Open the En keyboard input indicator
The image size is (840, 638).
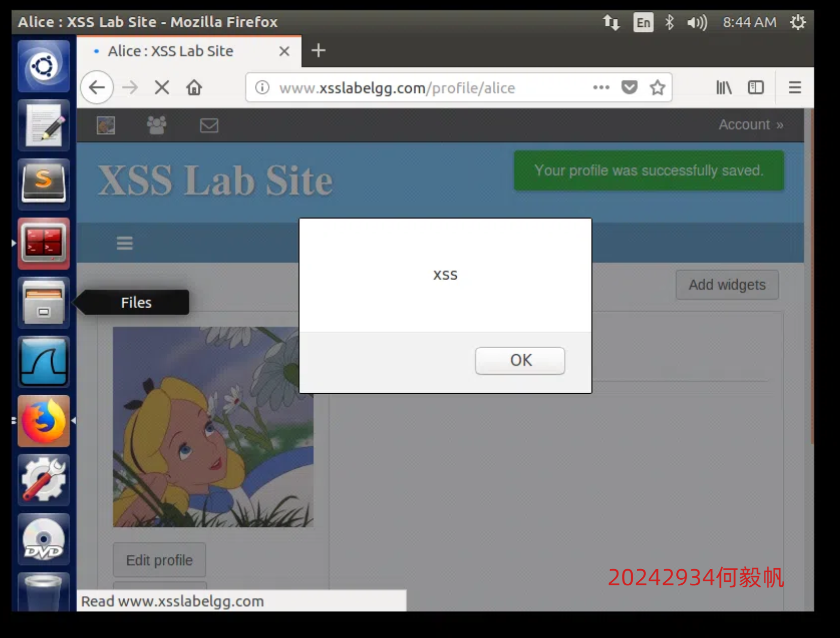(643, 22)
